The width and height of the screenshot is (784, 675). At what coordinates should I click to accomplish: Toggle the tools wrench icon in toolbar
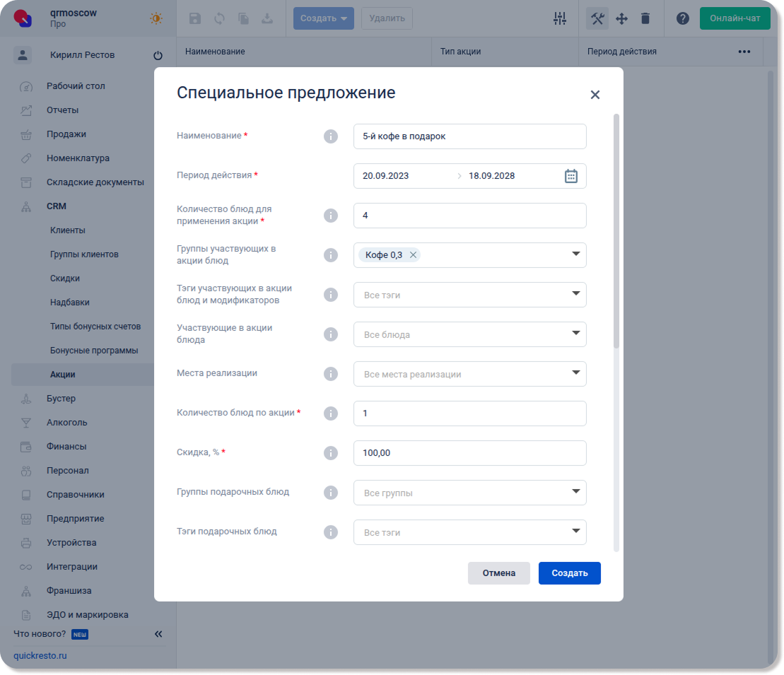click(597, 18)
